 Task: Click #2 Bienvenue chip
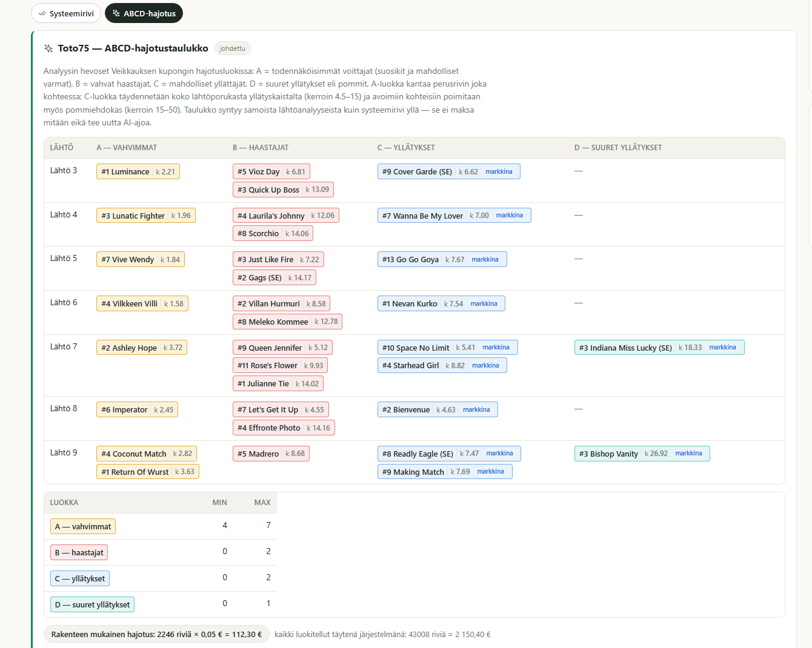point(438,409)
